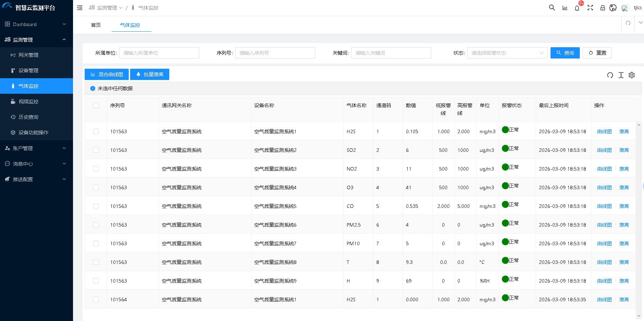The image size is (644, 321).
Task: Collapse the sidebar with the menu fold icon
Action: pos(80,8)
